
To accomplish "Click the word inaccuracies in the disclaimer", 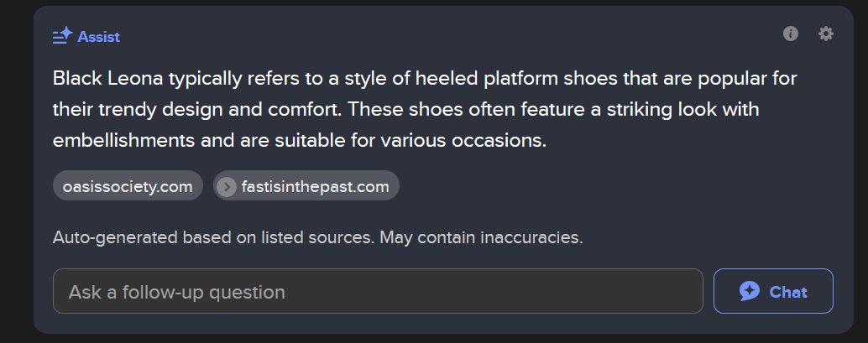I will pos(531,238).
